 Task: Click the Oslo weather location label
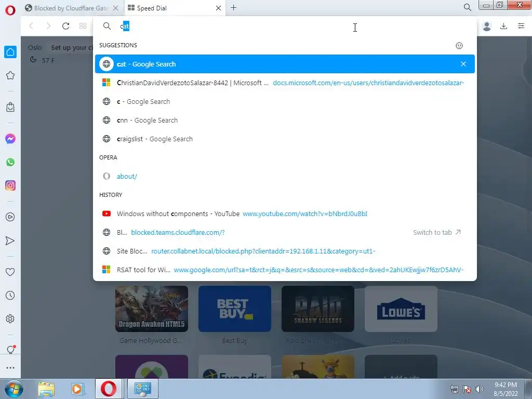[x=35, y=47]
